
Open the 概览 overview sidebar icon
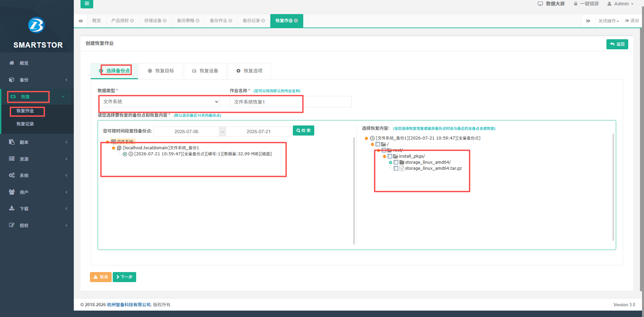tap(12, 63)
